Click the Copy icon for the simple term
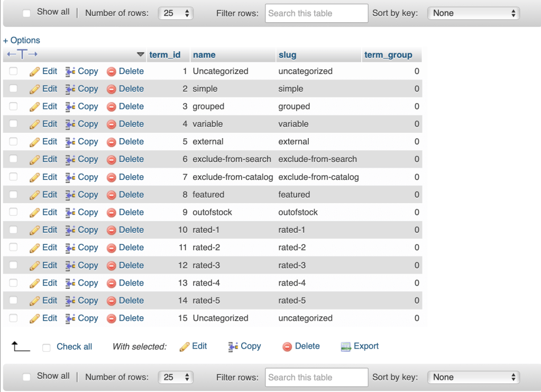The image size is (541, 392). click(x=69, y=88)
